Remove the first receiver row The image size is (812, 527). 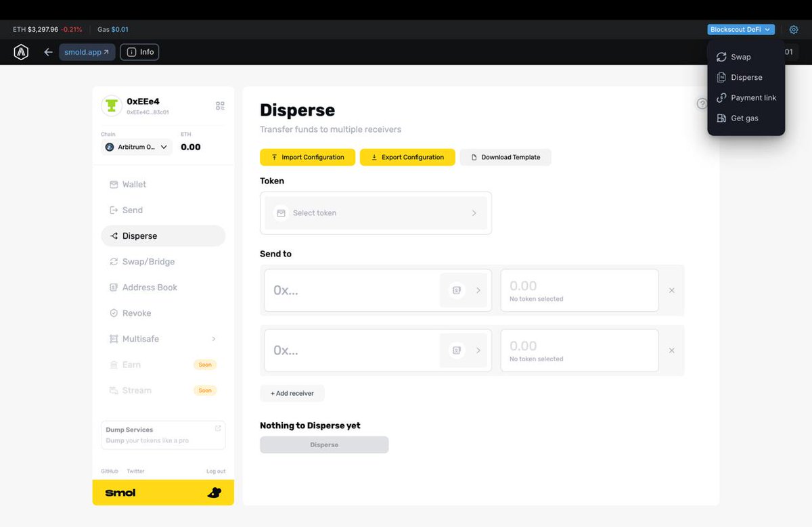coord(672,290)
